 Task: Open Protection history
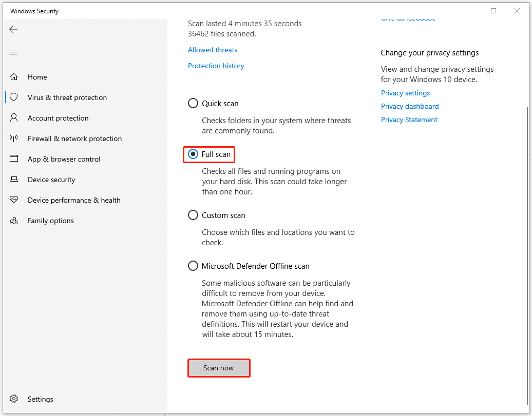tap(216, 65)
